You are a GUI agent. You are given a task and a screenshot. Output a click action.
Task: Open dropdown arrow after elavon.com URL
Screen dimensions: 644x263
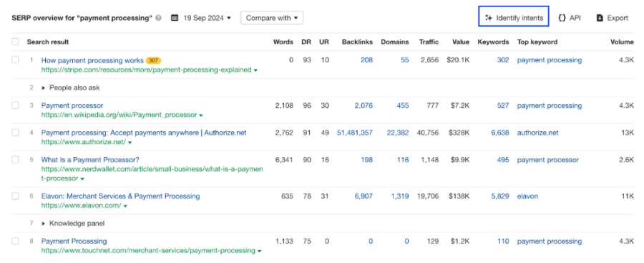point(125,206)
